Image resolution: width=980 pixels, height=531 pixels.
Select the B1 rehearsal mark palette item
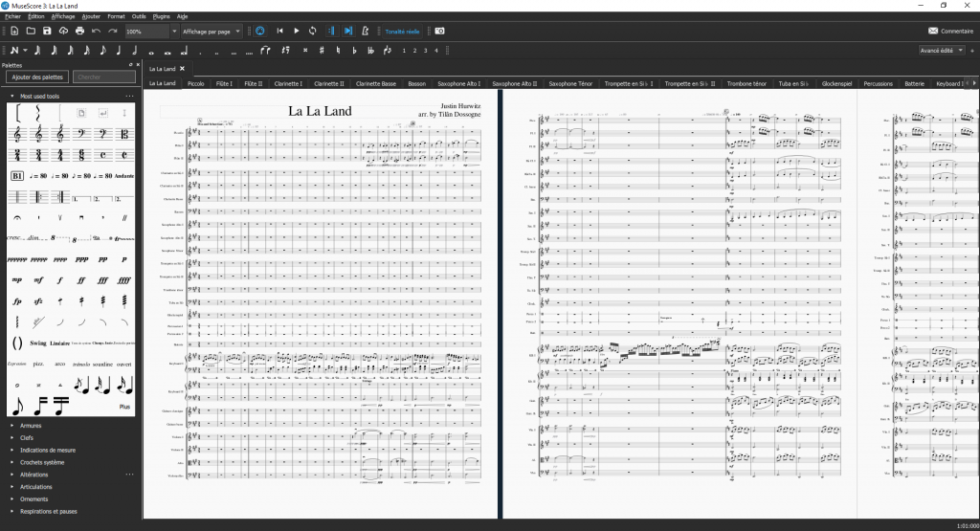(17, 175)
